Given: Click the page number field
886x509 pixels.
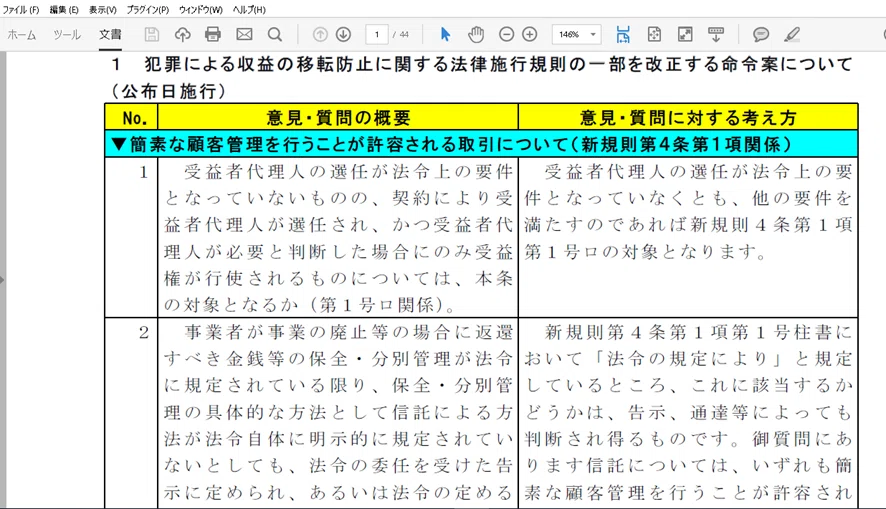Looking at the screenshot, I should [x=377, y=34].
